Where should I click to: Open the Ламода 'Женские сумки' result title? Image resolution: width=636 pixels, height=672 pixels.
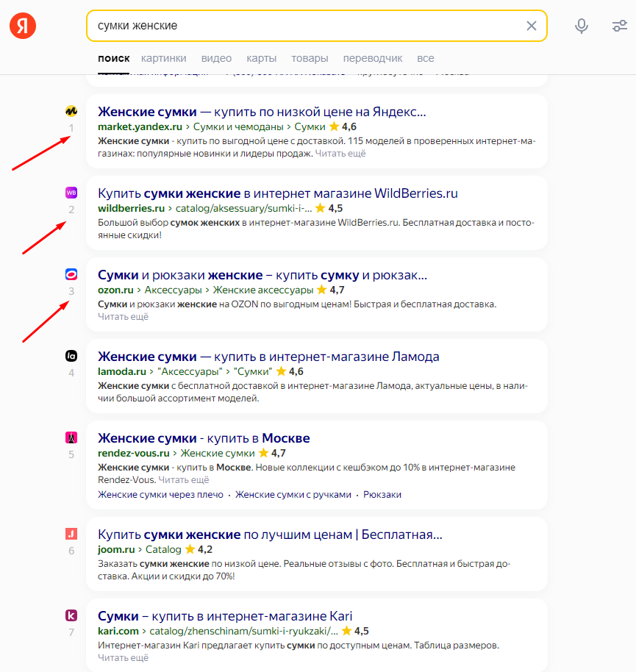(268, 357)
